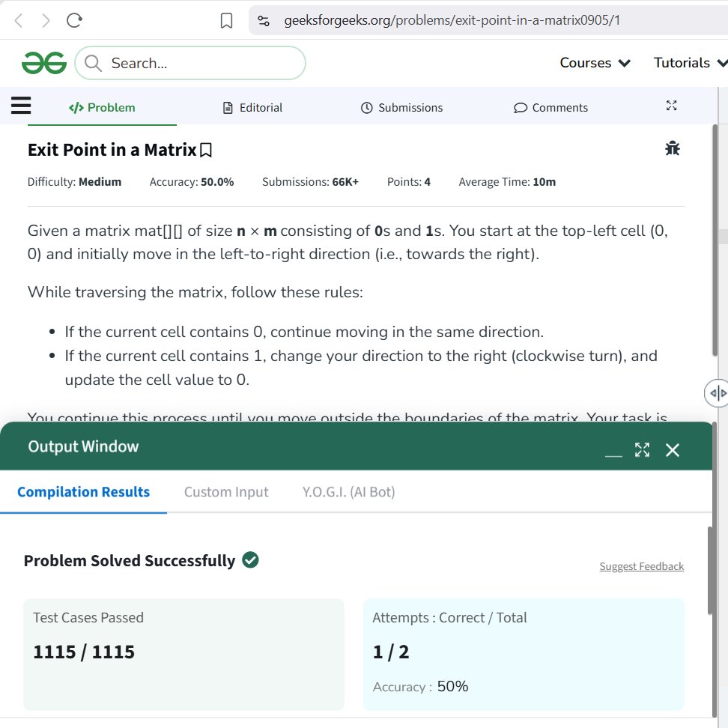Viewport: 728px width, 728px height.
Task: Click the search magnifier icon
Action: (x=93, y=63)
